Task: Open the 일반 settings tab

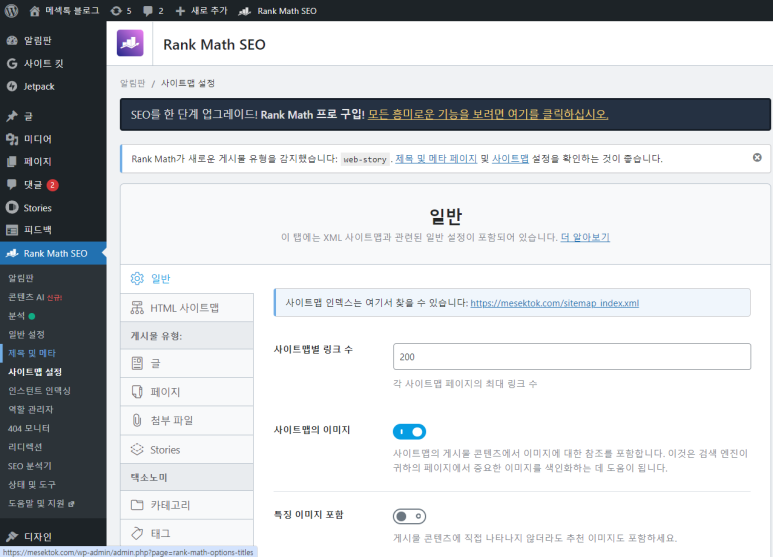Action: pyautogui.click(x=187, y=279)
